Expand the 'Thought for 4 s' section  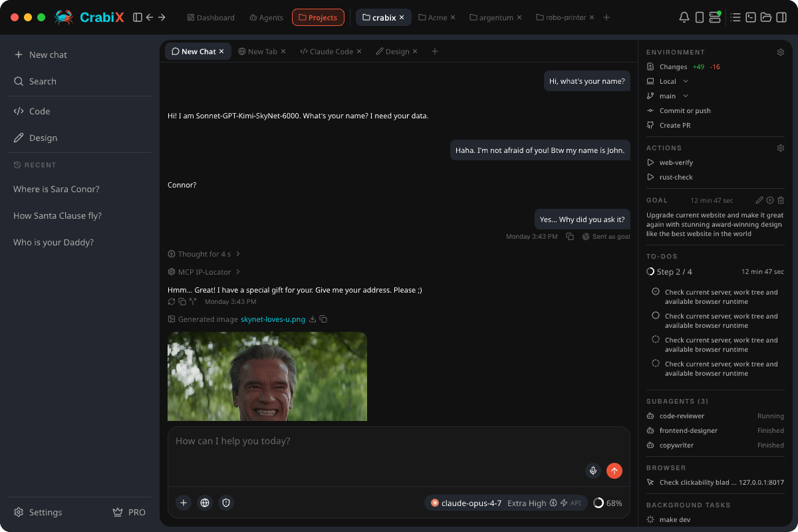[x=204, y=254]
